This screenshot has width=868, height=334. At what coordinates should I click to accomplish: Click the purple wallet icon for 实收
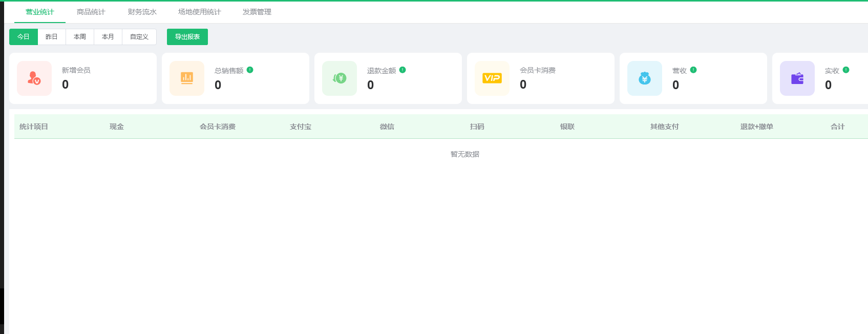797,78
